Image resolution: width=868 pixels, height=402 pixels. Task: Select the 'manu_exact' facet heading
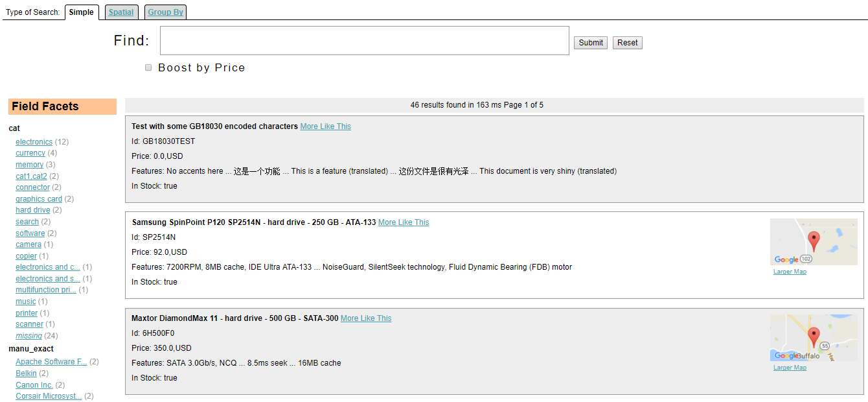31,349
